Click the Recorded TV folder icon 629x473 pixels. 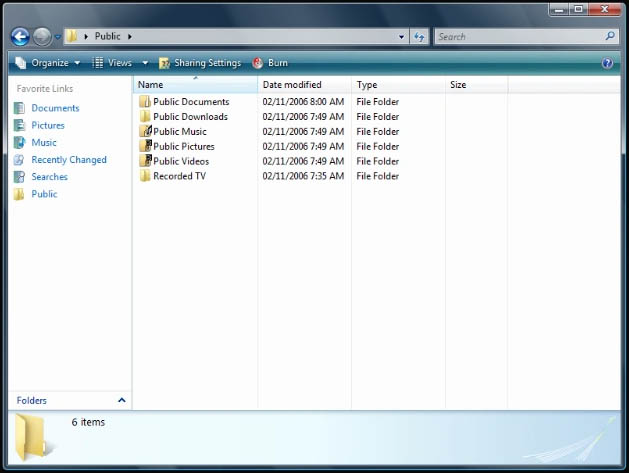click(x=145, y=176)
